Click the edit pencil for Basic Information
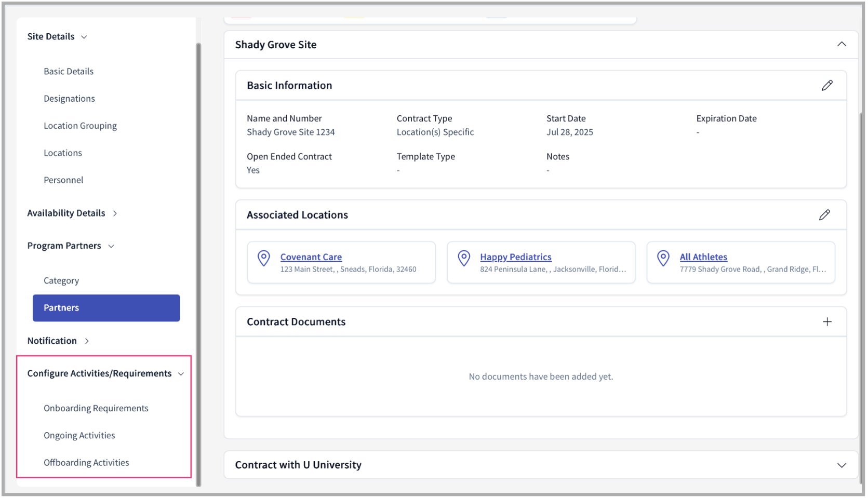This screenshot has width=868, height=498. pos(828,85)
